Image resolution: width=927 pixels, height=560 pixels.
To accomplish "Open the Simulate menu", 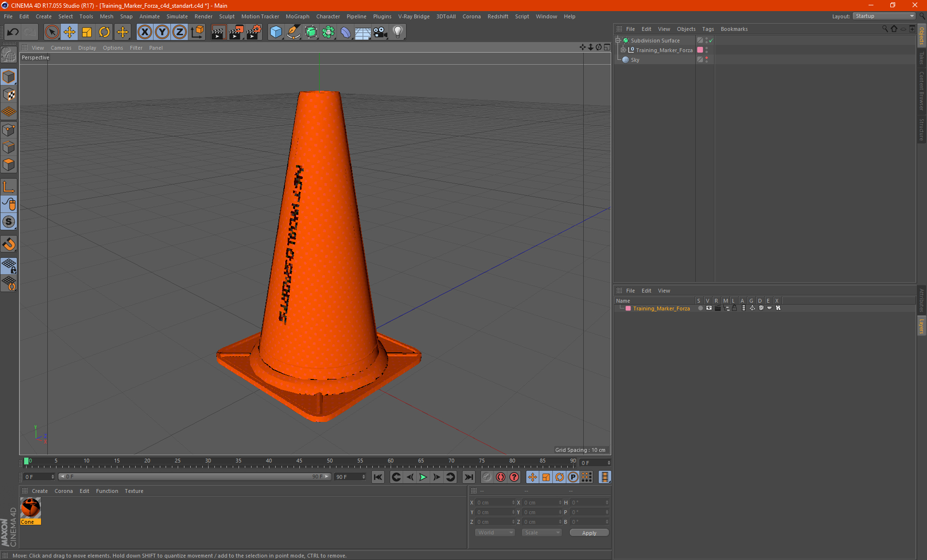I will pyautogui.click(x=177, y=16).
